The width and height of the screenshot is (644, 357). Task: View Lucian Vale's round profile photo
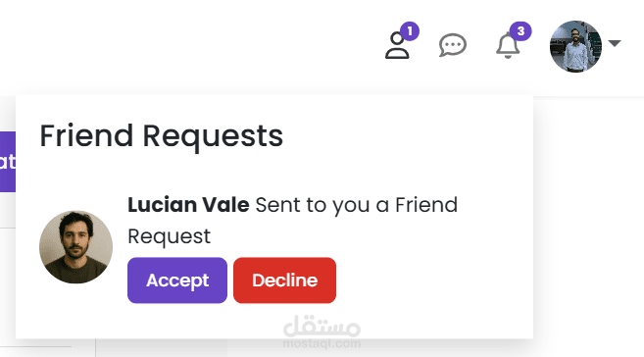76,247
